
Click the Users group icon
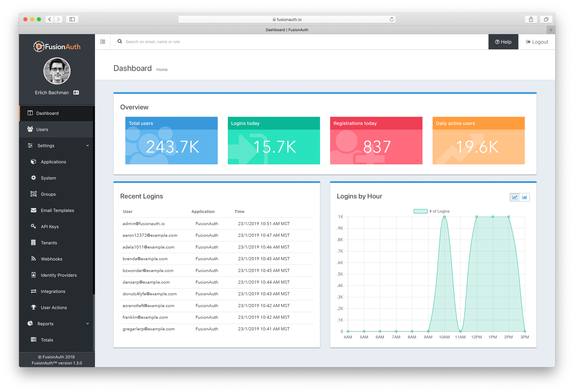30,129
